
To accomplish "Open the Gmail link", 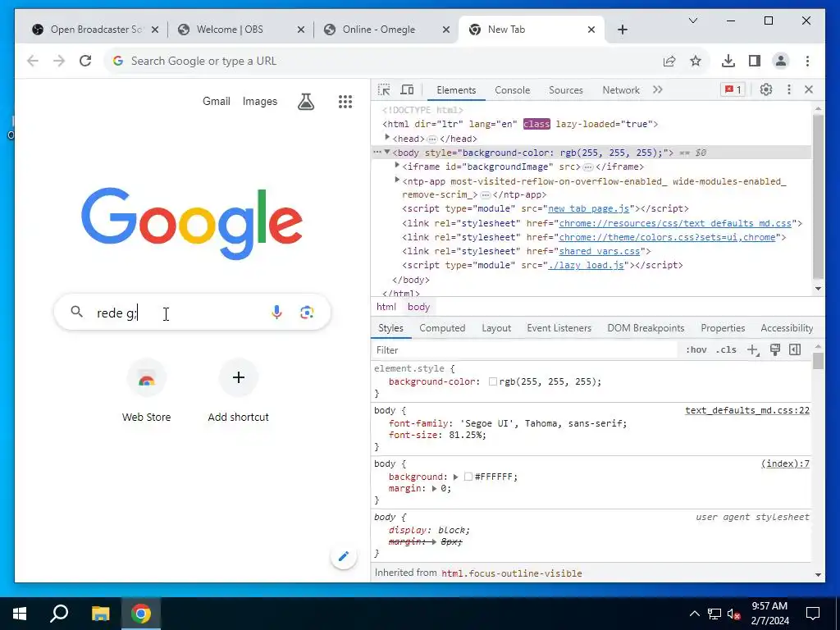I will (217, 101).
